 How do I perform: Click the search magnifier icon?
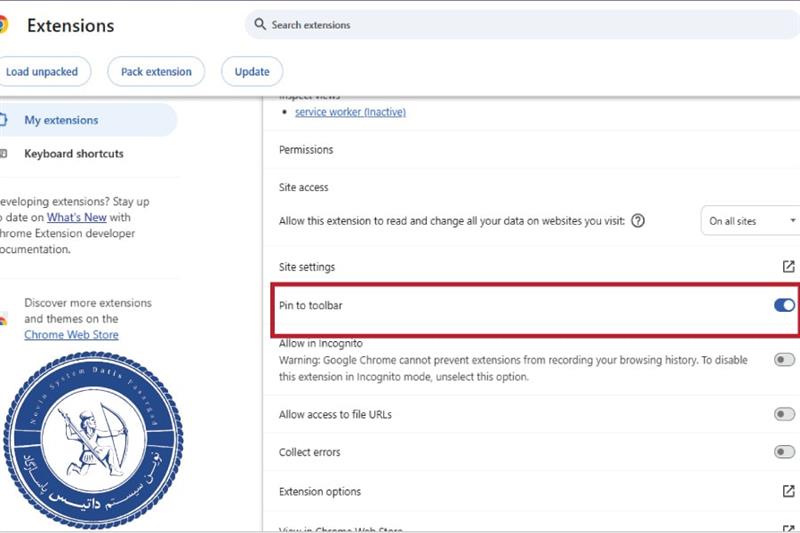[x=261, y=24]
